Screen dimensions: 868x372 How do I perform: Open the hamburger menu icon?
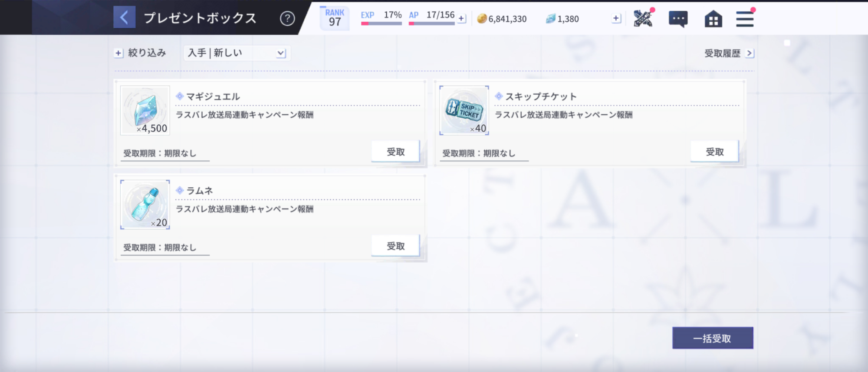pyautogui.click(x=745, y=19)
